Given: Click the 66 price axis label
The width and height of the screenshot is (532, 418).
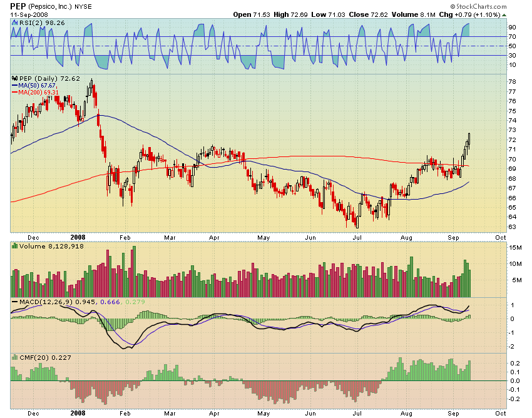Looking at the screenshot, I should pos(513,198).
